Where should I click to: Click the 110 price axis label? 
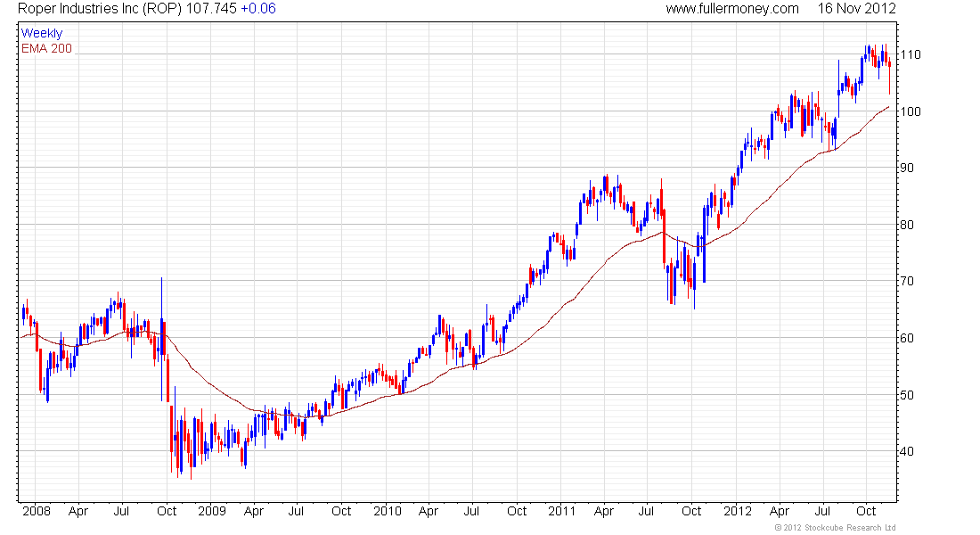pos(910,55)
